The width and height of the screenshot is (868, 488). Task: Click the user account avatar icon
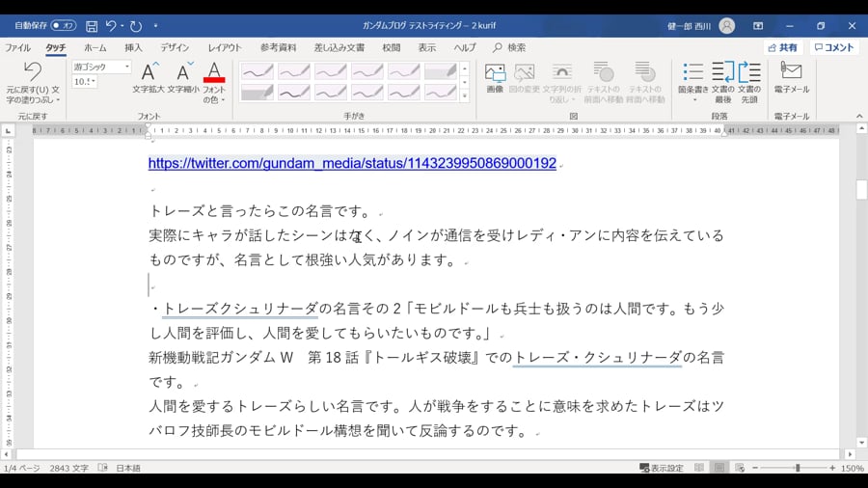click(x=727, y=25)
